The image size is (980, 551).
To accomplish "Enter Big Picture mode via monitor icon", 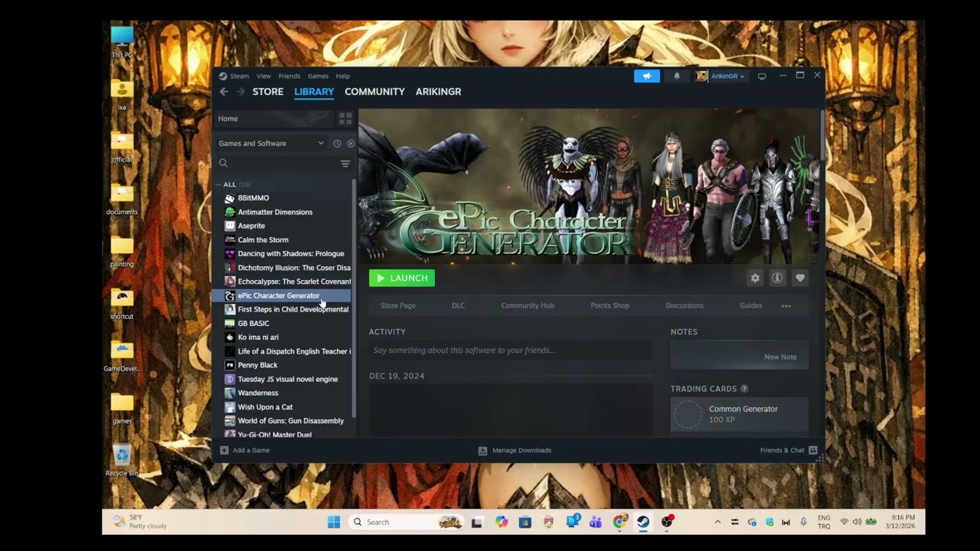I will [762, 76].
